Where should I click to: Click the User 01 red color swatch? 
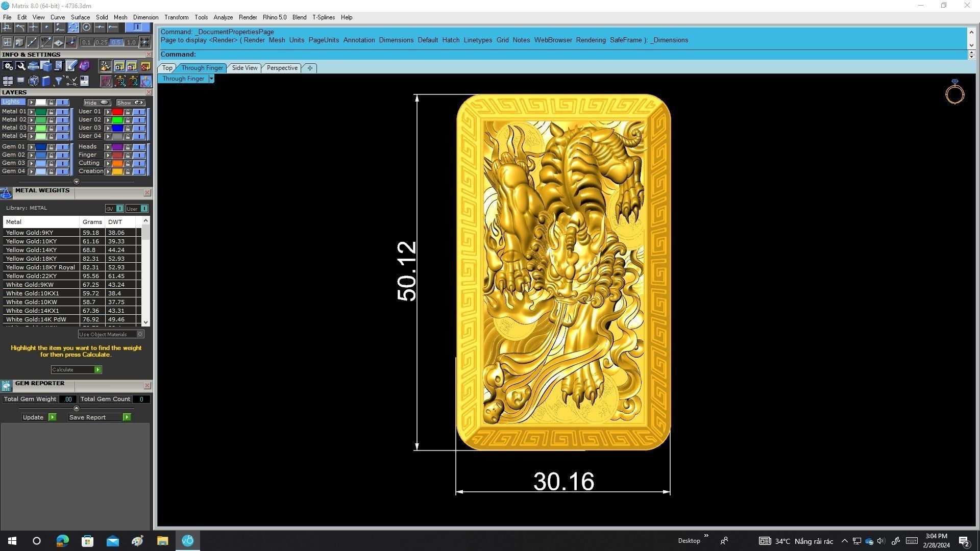point(118,112)
